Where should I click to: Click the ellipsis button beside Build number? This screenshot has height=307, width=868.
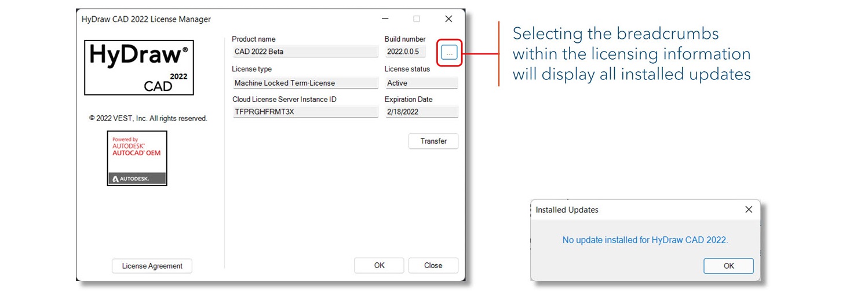point(449,53)
